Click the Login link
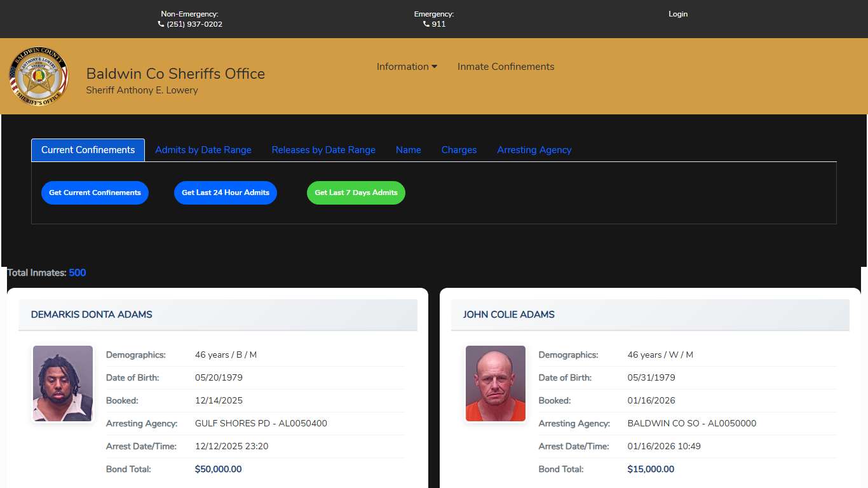Image resolution: width=868 pixels, height=488 pixels. 677,14
